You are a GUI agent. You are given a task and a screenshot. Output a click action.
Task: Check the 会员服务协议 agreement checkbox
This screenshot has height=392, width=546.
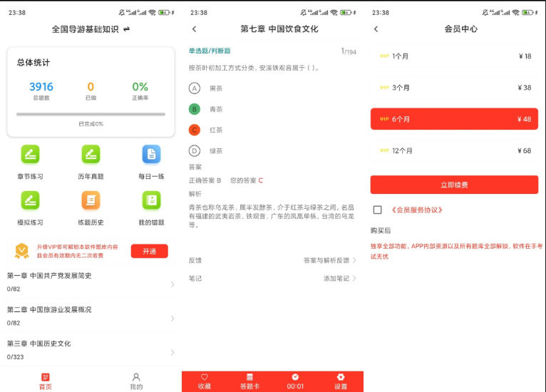pos(378,210)
